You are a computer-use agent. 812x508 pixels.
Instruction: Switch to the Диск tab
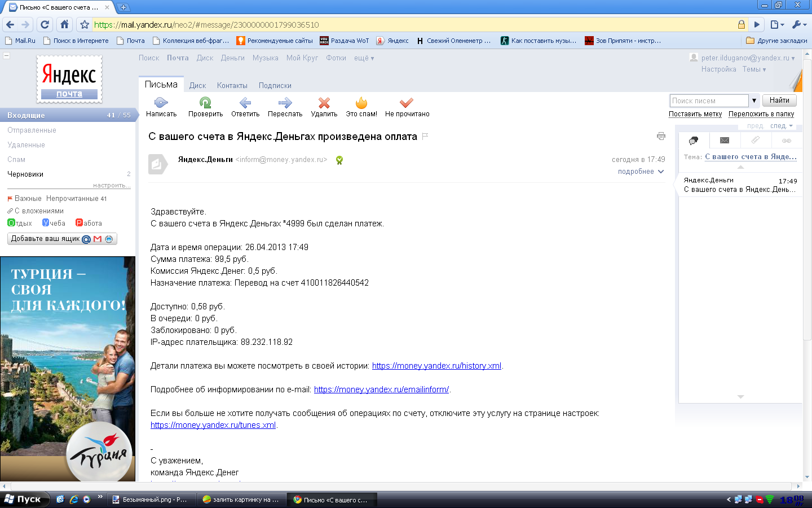tap(197, 86)
